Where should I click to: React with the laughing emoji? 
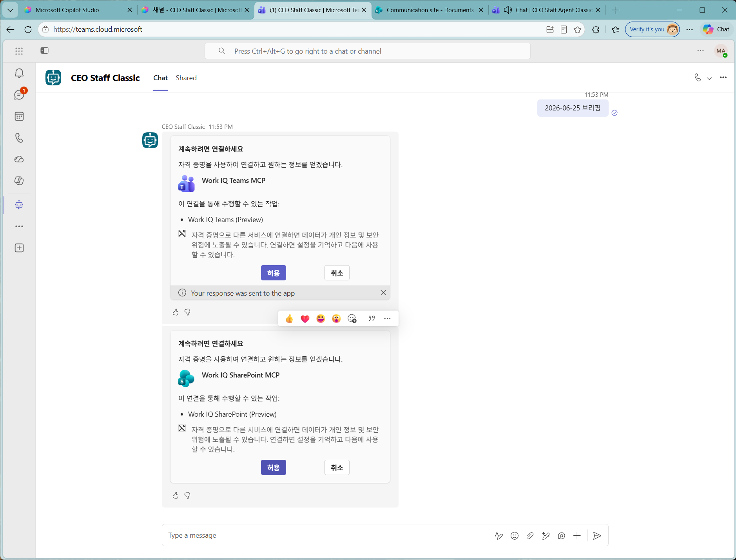(321, 318)
